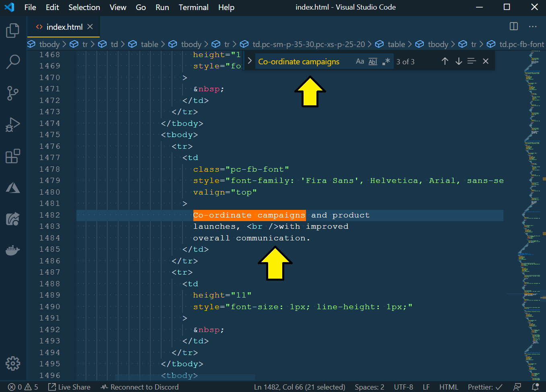The height and width of the screenshot is (392, 546).
Task: Change file encoding UTF-8
Action: click(x=403, y=387)
